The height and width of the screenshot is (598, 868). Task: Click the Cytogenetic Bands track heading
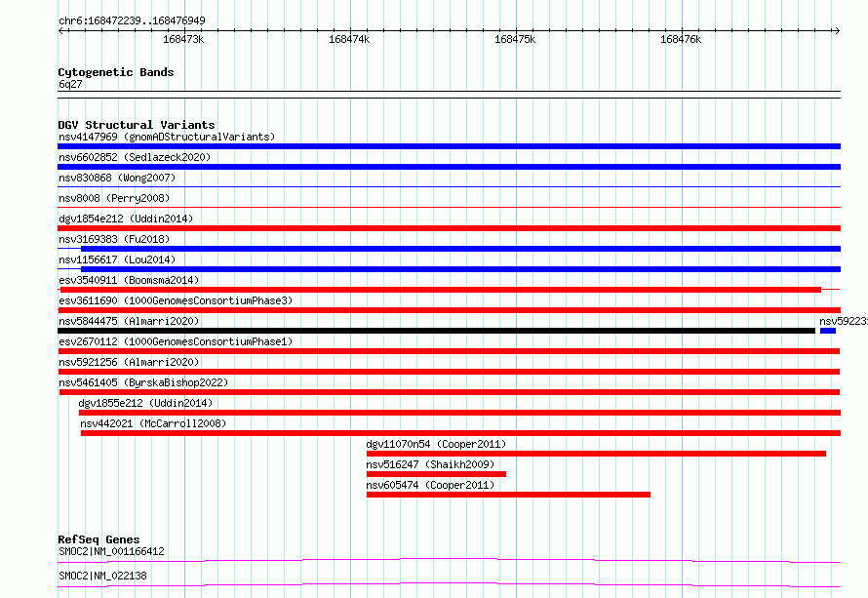(x=116, y=72)
